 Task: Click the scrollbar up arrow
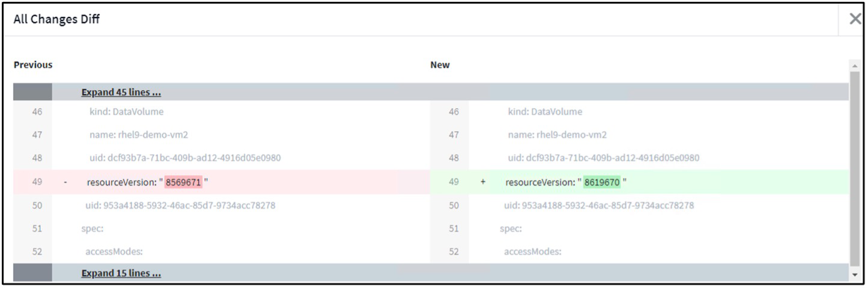click(855, 66)
